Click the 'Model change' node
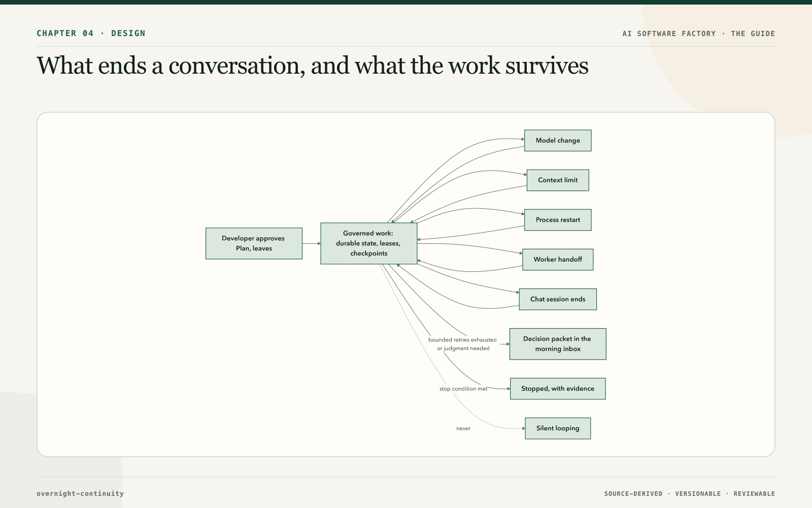 click(x=558, y=140)
